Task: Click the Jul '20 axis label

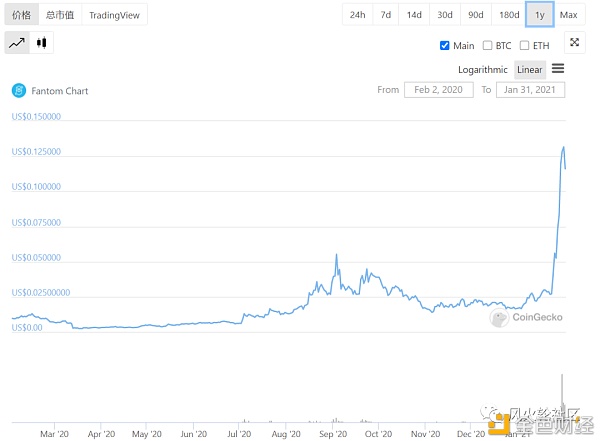Action: pos(239,434)
